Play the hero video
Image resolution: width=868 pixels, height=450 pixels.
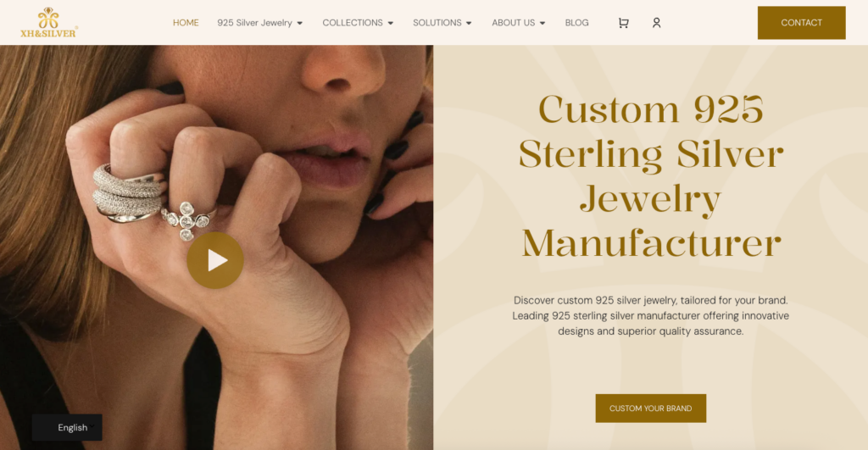[215, 260]
